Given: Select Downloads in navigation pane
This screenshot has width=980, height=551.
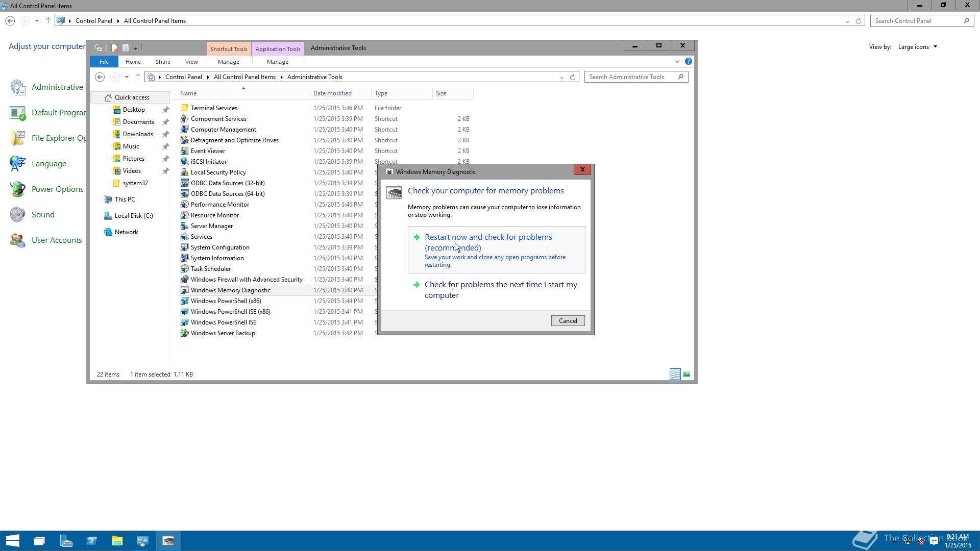Looking at the screenshot, I should [138, 134].
